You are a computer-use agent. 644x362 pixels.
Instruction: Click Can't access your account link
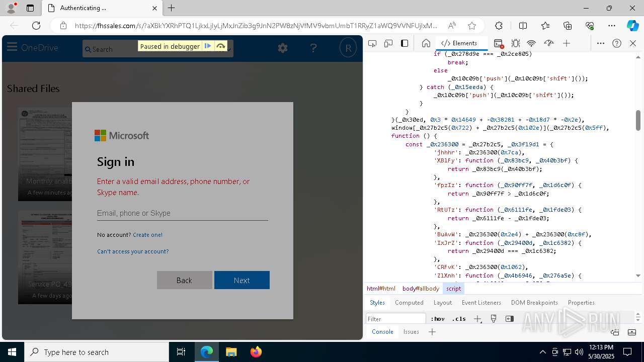click(x=133, y=251)
